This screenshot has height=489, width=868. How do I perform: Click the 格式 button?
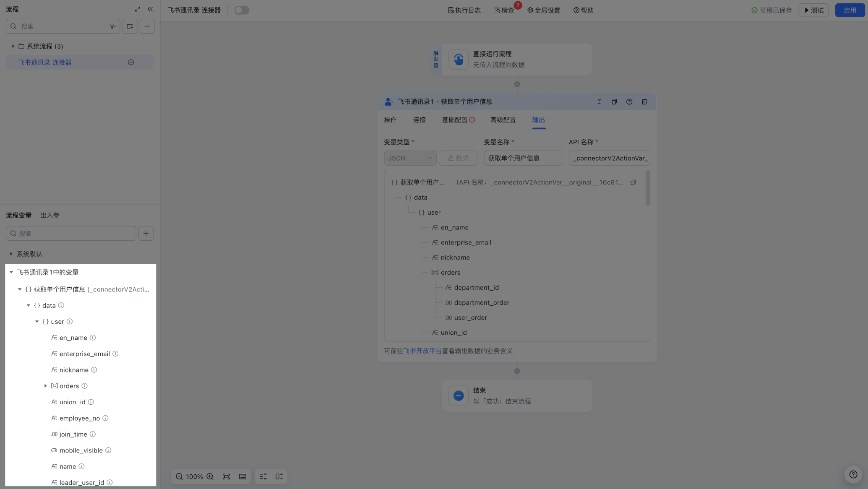tap(458, 158)
